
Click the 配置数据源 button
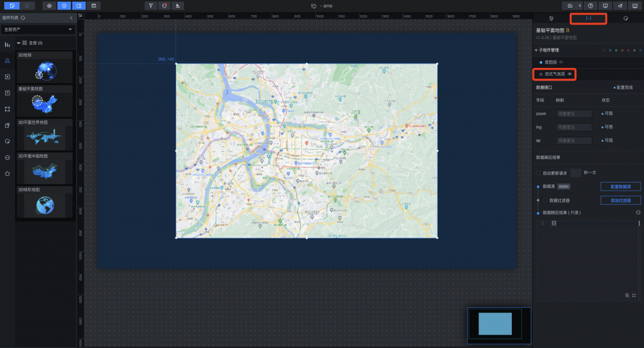point(620,186)
